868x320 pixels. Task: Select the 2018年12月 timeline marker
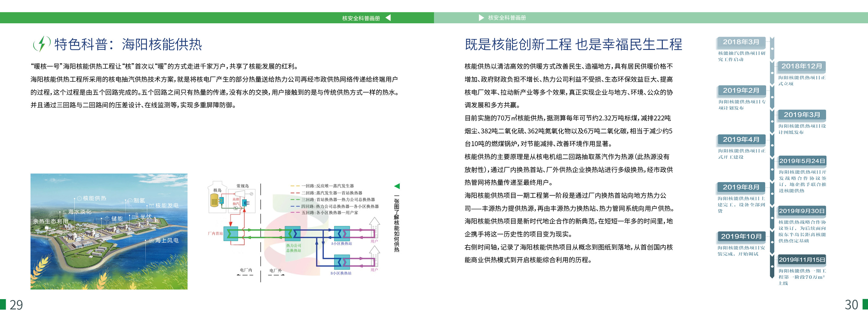tap(801, 67)
